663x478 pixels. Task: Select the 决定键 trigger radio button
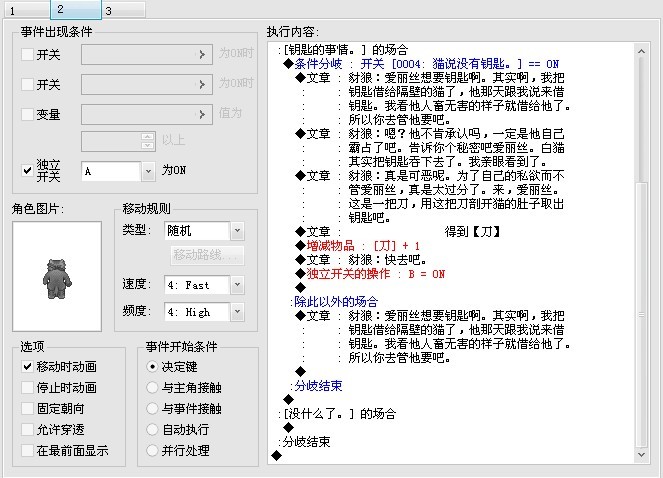tap(152, 366)
